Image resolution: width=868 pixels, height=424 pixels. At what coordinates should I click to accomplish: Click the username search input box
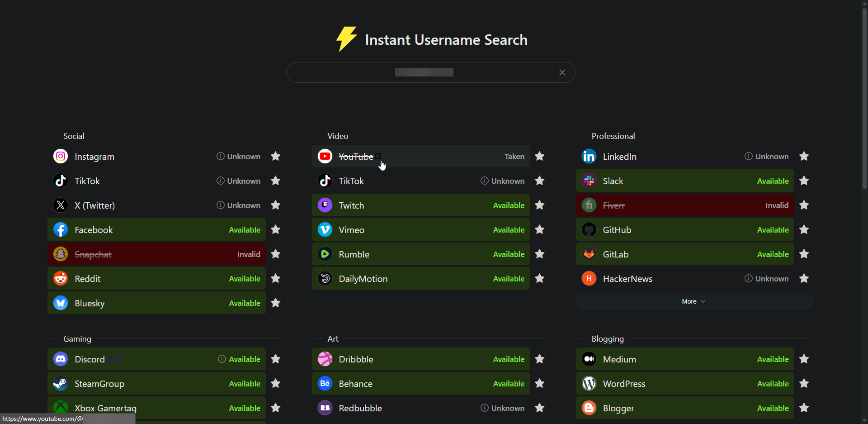pyautogui.click(x=424, y=72)
